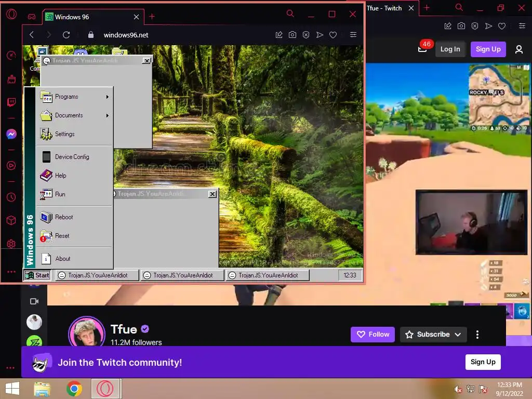Close upper Trojan.JS.YouAreAnIdiot window

[147, 61]
